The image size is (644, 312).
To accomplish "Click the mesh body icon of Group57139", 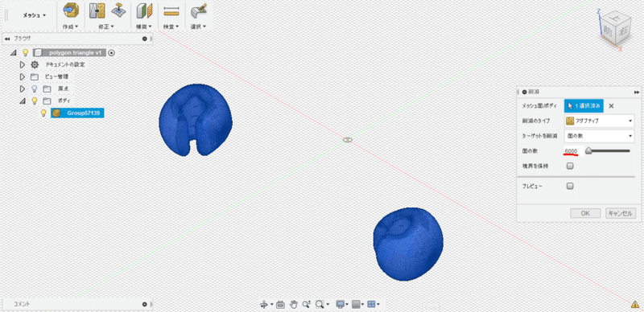I will point(57,113).
